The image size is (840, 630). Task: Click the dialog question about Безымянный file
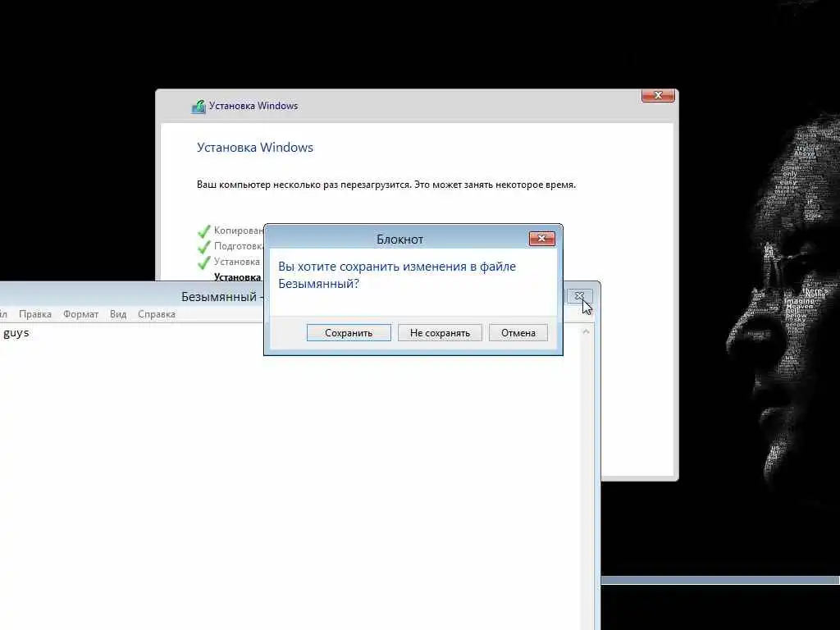point(397,275)
